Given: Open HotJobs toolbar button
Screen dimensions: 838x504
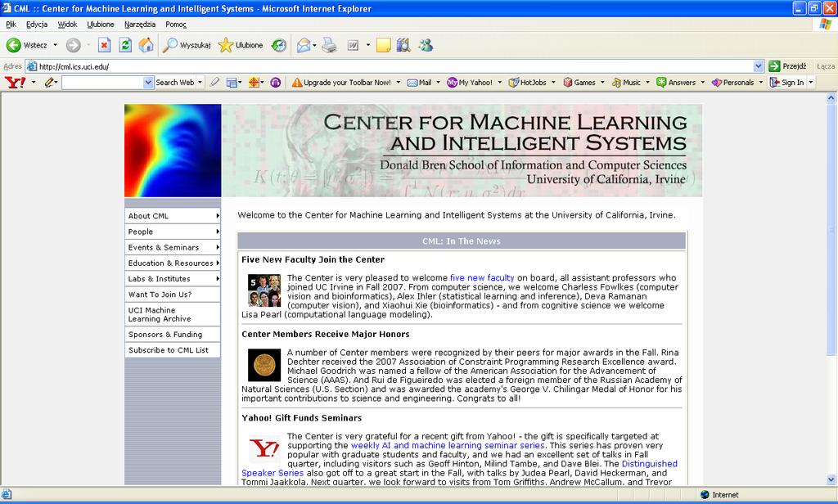Looking at the screenshot, I should [x=528, y=83].
